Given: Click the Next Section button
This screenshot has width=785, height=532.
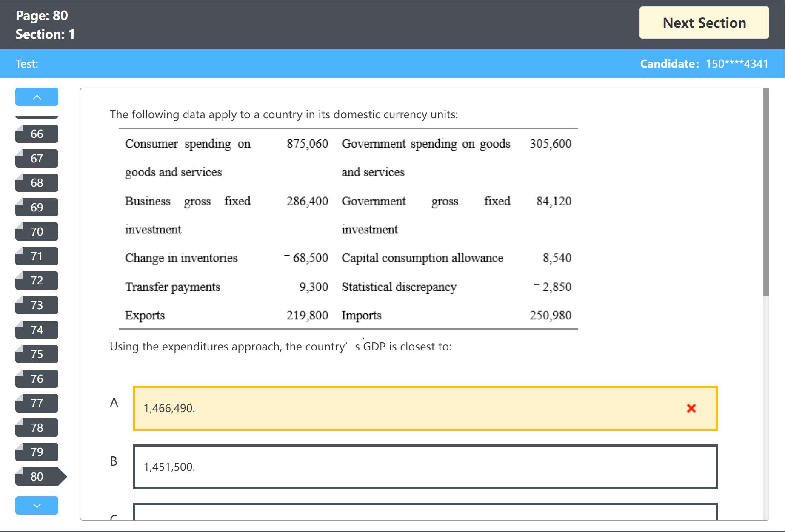Looking at the screenshot, I should (x=704, y=23).
